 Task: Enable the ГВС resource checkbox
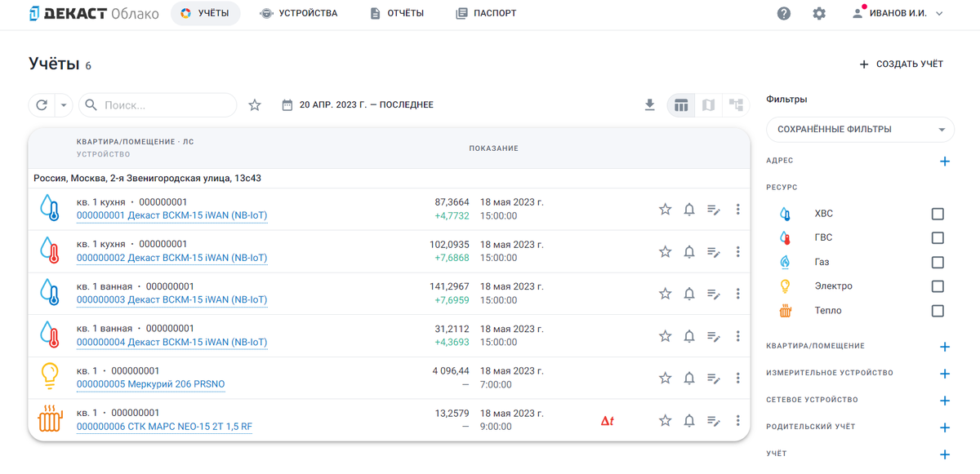click(x=938, y=237)
